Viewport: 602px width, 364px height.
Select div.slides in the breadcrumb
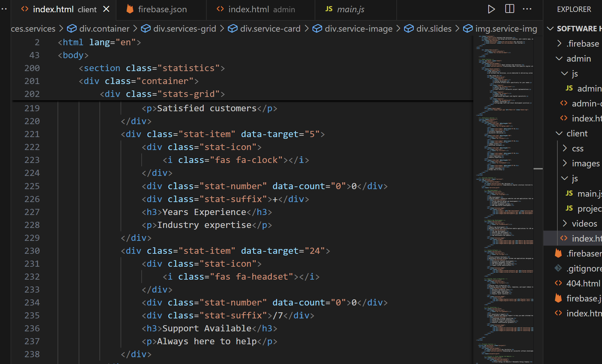(434, 29)
